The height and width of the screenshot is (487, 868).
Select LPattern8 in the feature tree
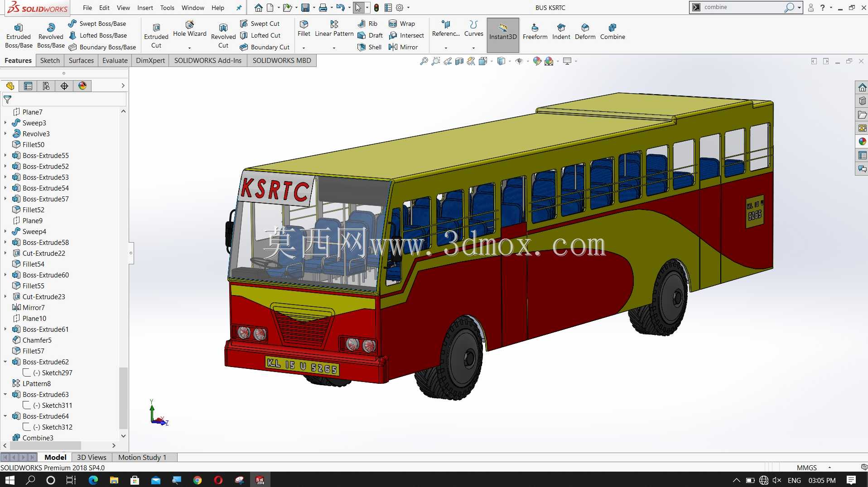click(x=32, y=383)
